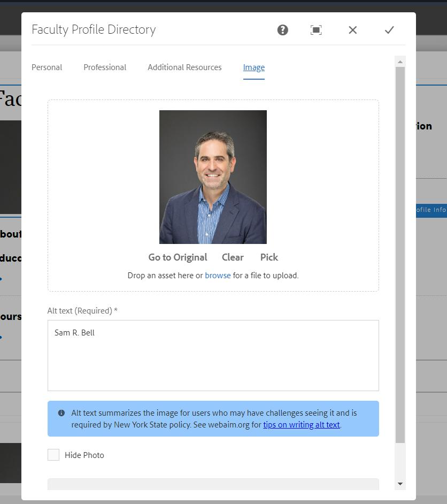
Task: Switch to the Personal tab
Action: (47, 67)
